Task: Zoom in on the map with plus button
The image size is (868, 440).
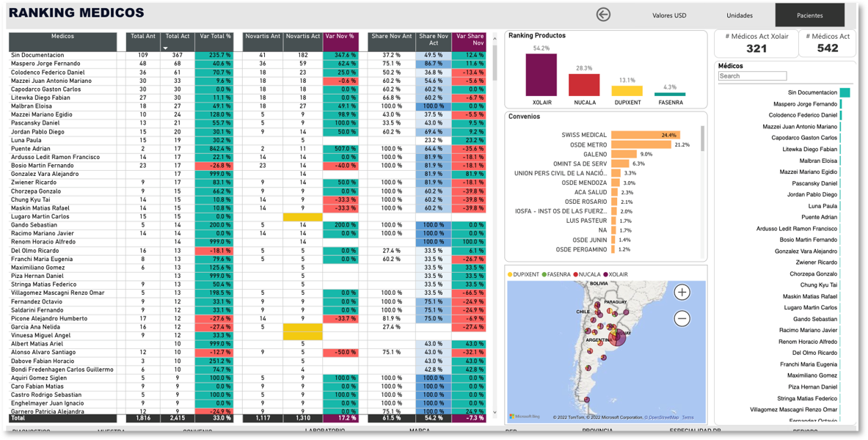Action: (682, 293)
